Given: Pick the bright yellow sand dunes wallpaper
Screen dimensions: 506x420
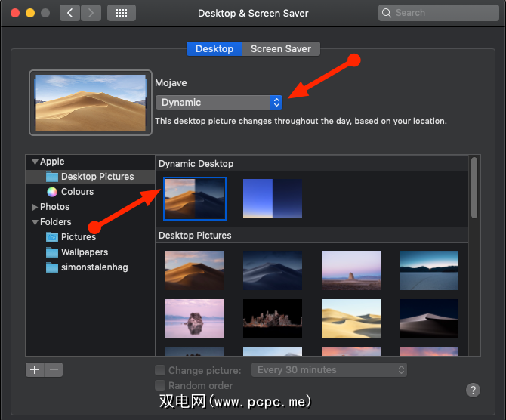Looking at the screenshot, I should (351, 319).
